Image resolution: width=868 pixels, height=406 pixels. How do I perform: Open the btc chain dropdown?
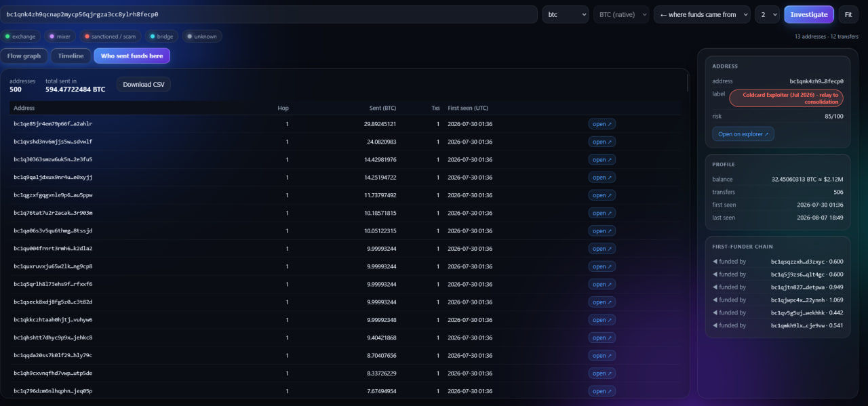pyautogui.click(x=565, y=14)
